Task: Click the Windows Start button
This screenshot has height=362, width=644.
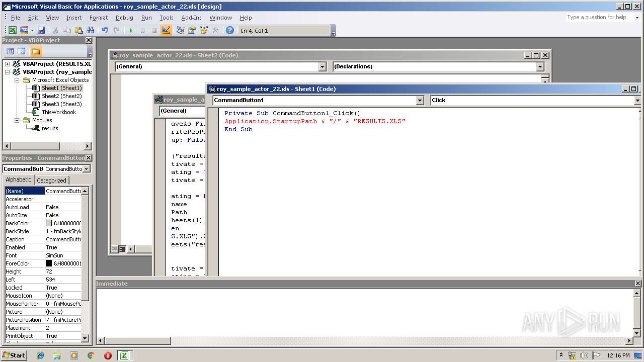Action: point(14,355)
